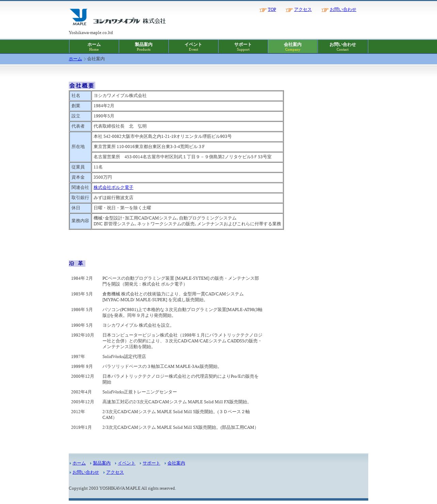
Task: Click the bank みずほ銀行難波支店 cell
Action: pyautogui.click(x=187, y=198)
